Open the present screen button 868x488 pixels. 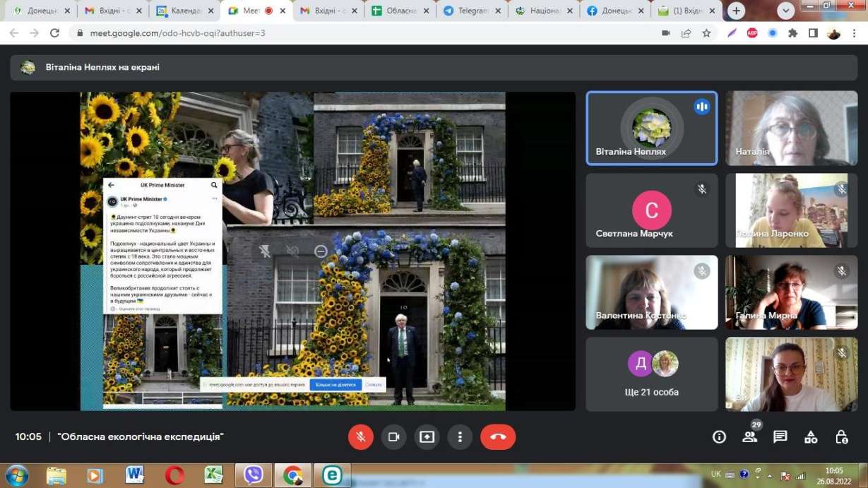[x=427, y=437]
